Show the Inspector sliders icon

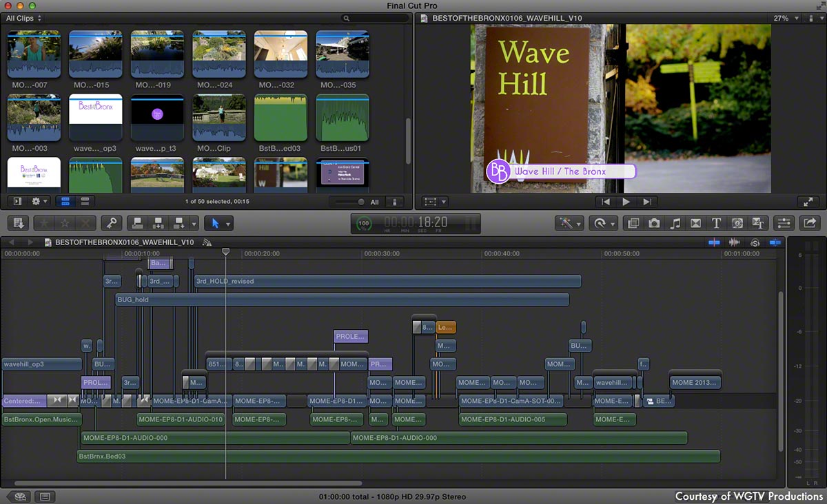tap(784, 223)
